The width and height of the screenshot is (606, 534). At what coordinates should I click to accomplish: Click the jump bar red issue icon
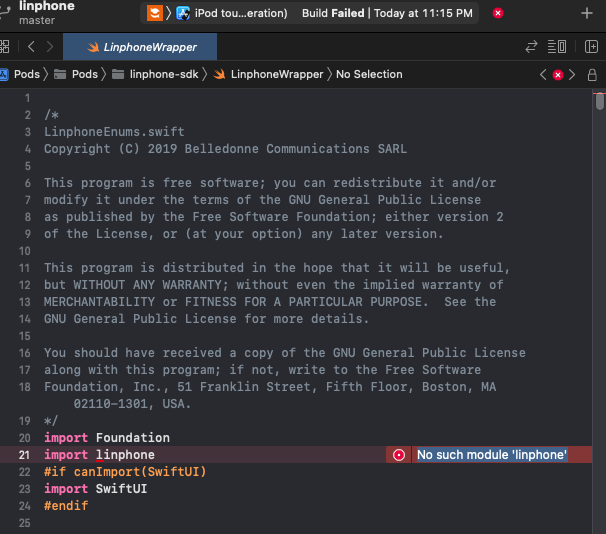point(558,75)
